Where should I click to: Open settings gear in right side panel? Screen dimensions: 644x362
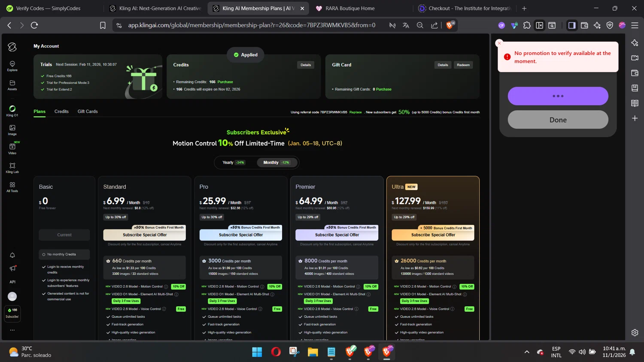point(635,332)
